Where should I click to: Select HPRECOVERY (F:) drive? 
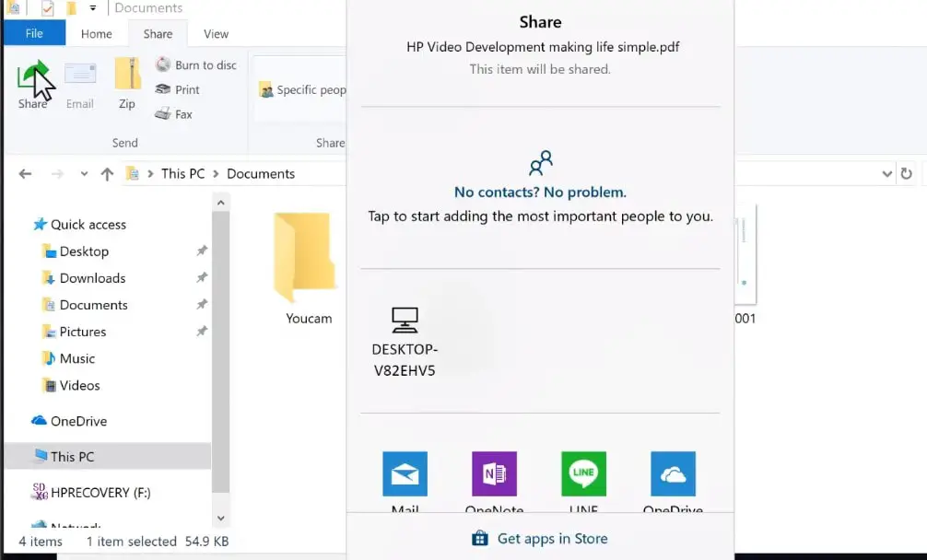pos(90,492)
